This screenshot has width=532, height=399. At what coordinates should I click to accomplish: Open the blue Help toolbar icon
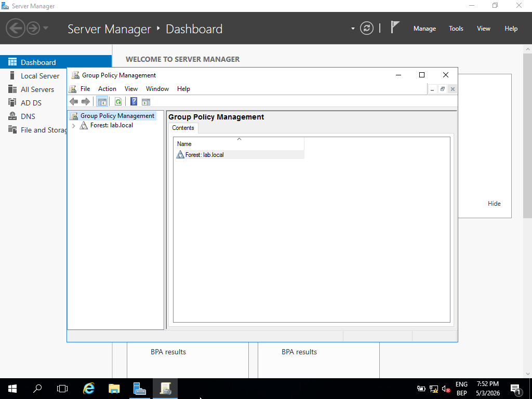click(134, 101)
